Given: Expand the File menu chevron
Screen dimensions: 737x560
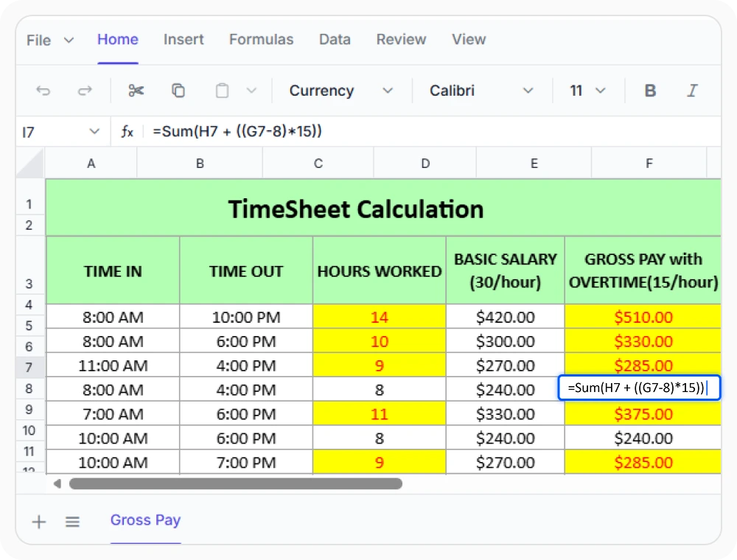Looking at the screenshot, I should pyautogui.click(x=69, y=41).
